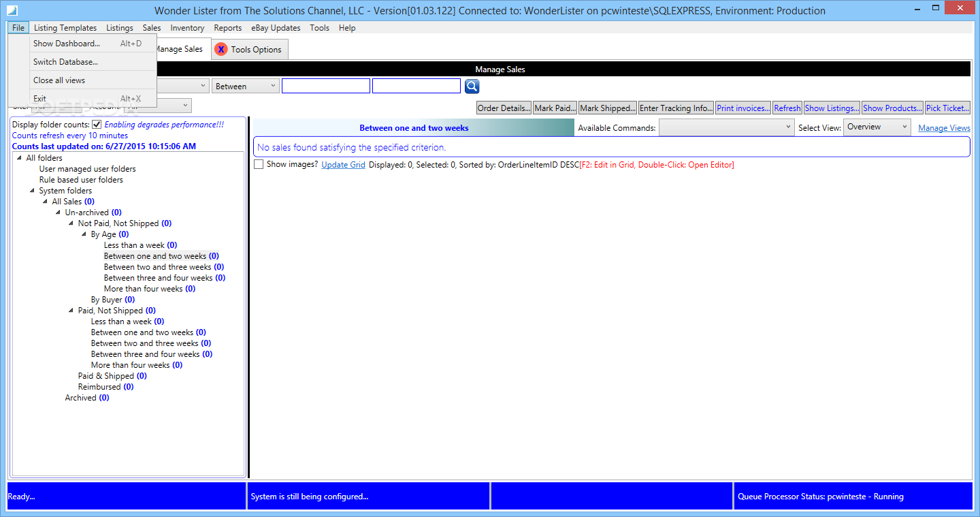Select More than four weeks under Paid, Not Shipped
This screenshot has width=980, height=517.
(x=137, y=365)
